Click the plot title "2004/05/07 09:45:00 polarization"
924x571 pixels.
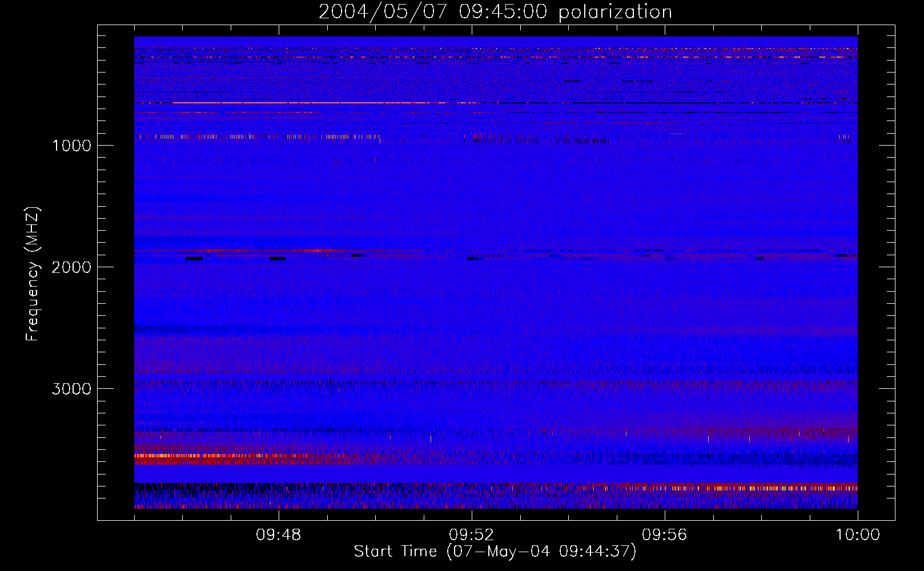coord(495,12)
